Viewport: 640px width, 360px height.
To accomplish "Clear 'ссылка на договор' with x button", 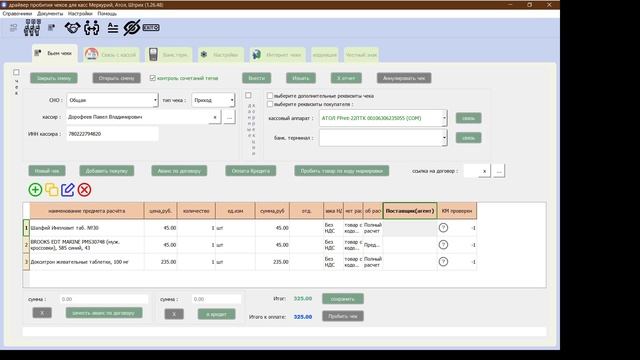I will tap(484, 171).
